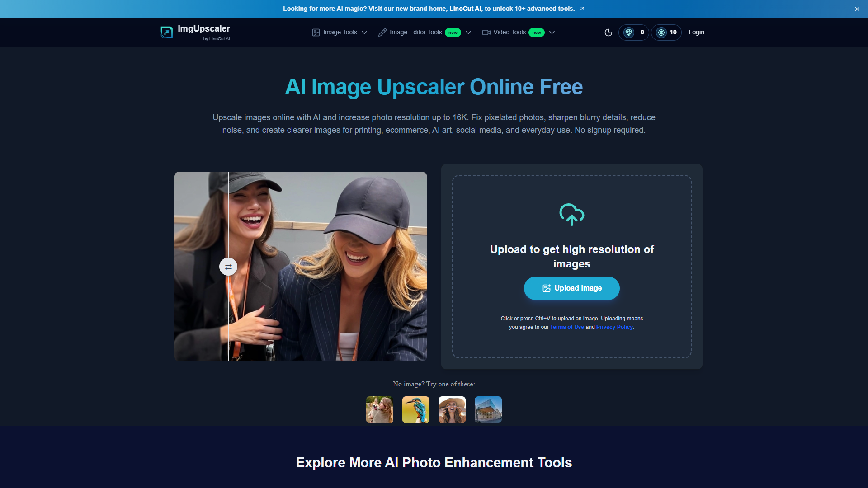
Task: Expand the Image Editor Tools chevron
Action: point(468,33)
